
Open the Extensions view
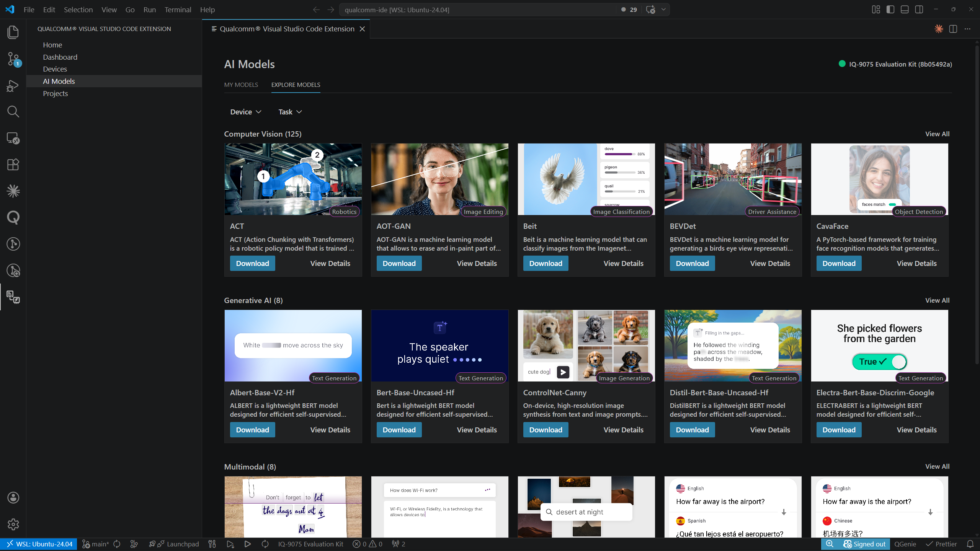pyautogui.click(x=13, y=165)
